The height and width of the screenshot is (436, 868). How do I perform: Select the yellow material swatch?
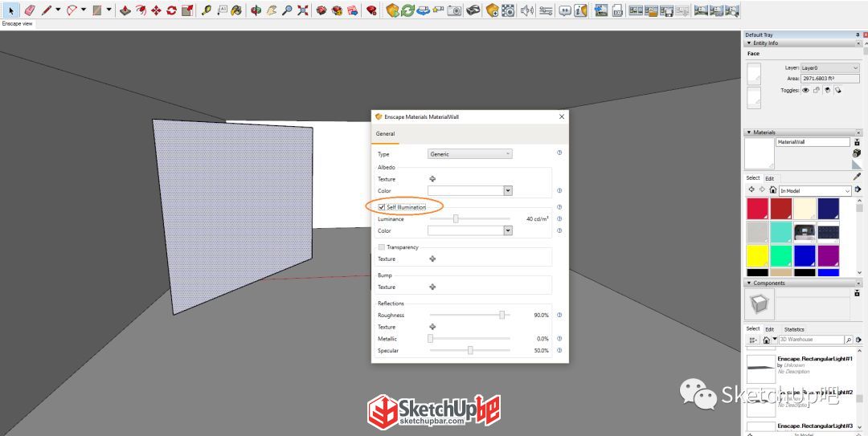pos(757,255)
